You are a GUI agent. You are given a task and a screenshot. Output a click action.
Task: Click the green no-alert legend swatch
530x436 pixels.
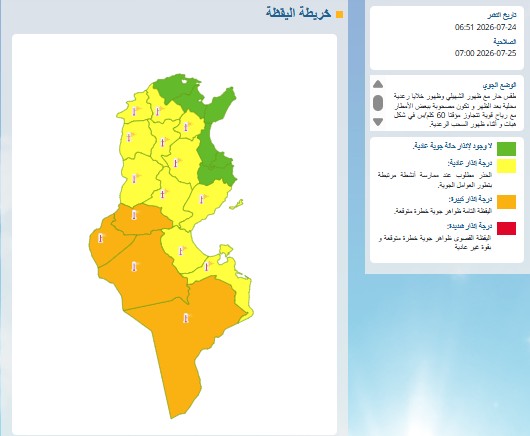point(506,149)
